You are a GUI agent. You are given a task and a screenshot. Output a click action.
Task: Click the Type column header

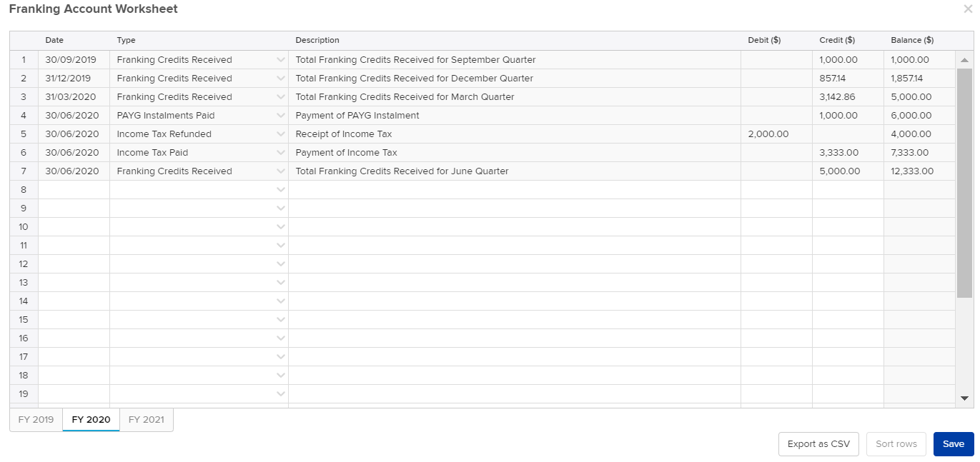pyautogui.click(x=199, y=41)
